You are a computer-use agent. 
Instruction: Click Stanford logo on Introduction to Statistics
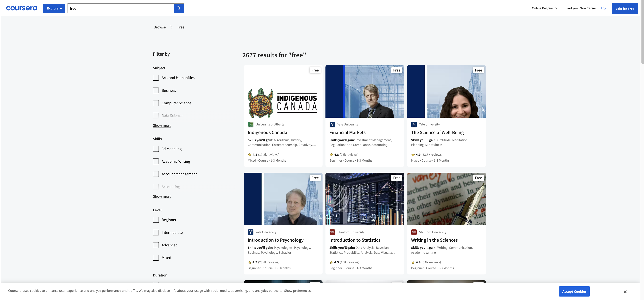coord(332,232)
